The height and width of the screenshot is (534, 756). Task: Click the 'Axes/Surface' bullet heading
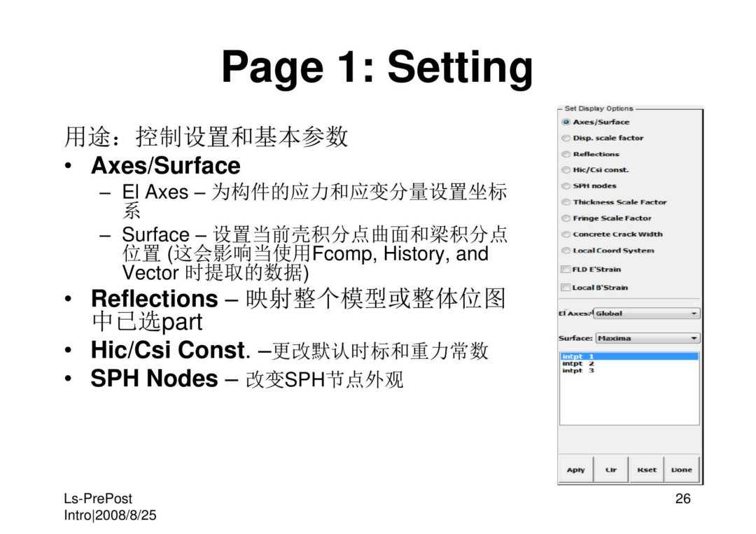[165, 166]
